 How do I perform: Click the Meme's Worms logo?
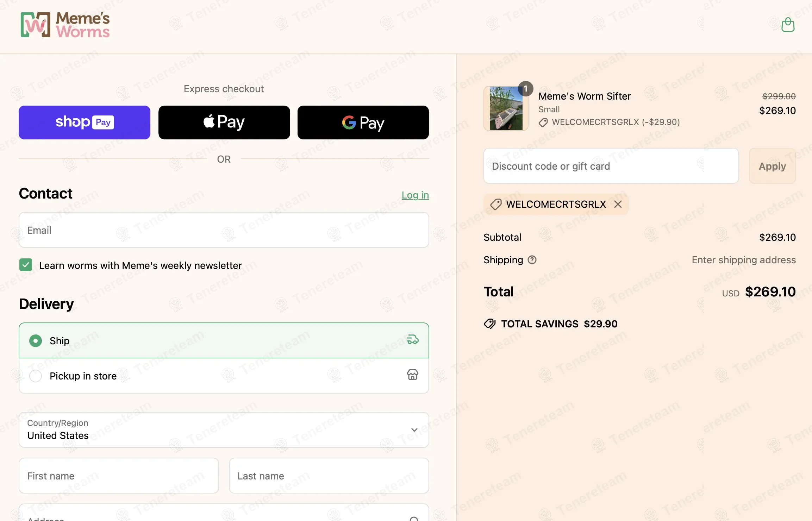[65, 25]
